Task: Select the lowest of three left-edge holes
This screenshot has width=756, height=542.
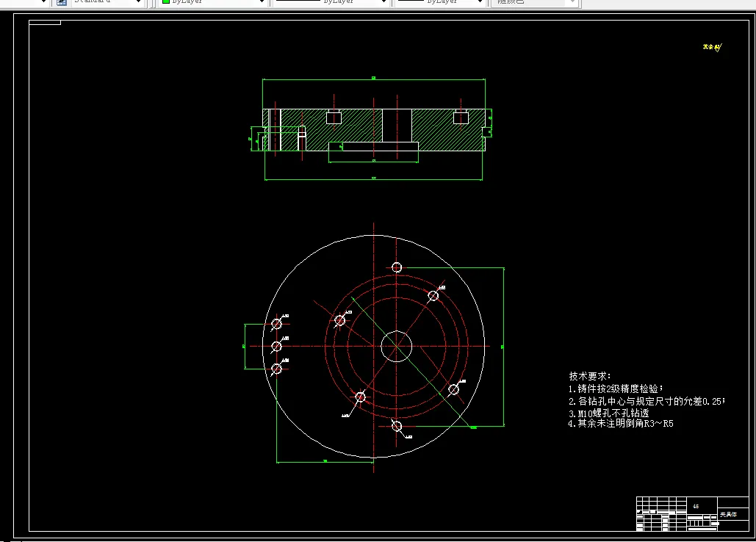Action: click(276, 369)
